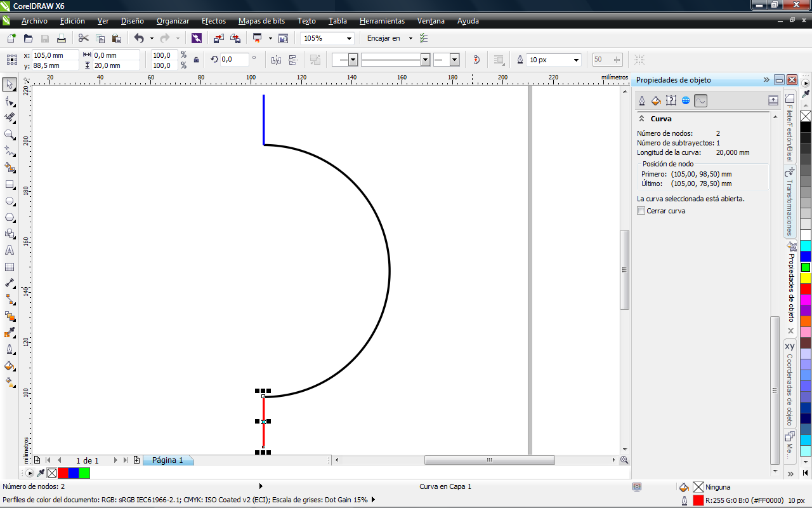Screen dimensions: 812x508
Task: Select the Text tool
Action: click(10, 250)
